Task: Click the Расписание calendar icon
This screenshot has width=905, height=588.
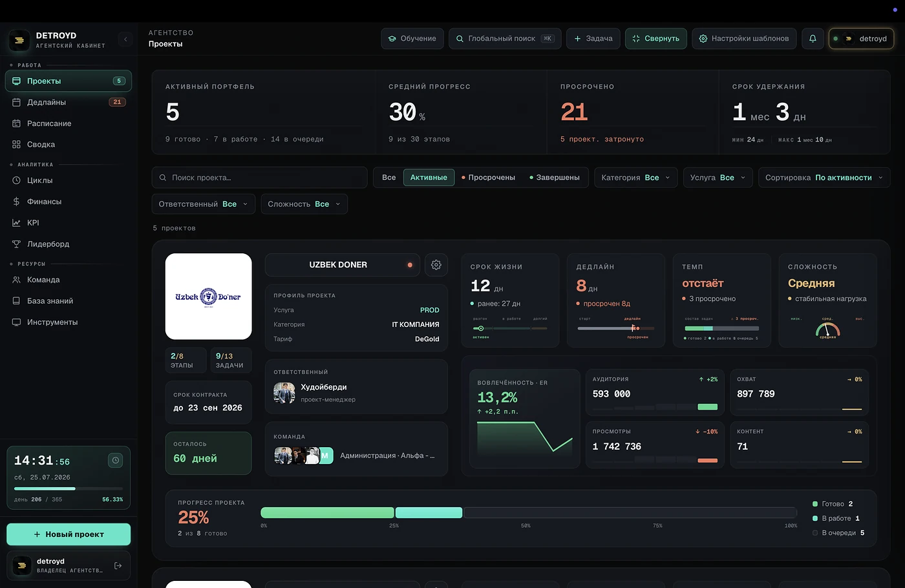Action: 17,123
